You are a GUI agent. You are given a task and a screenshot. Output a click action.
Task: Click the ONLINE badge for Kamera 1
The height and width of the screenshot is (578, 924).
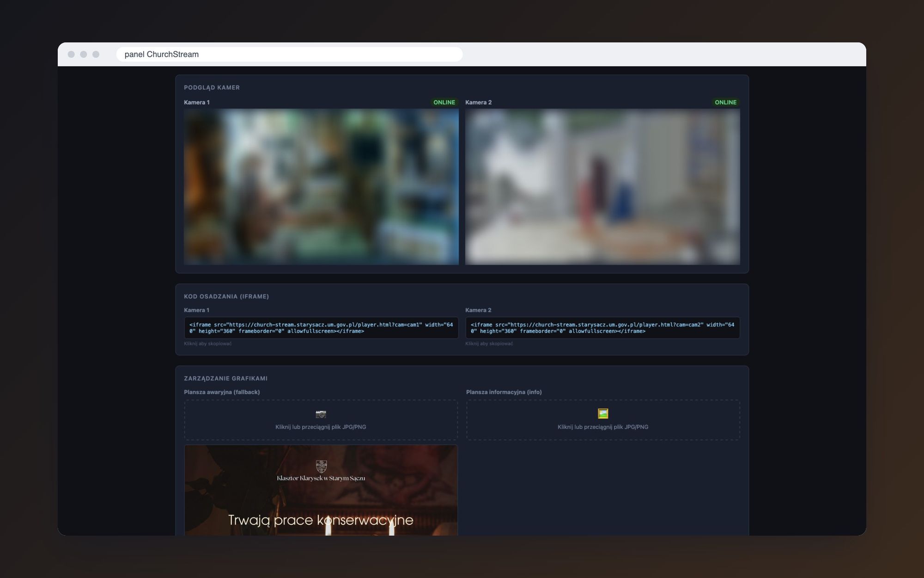[x=444, y=102]
